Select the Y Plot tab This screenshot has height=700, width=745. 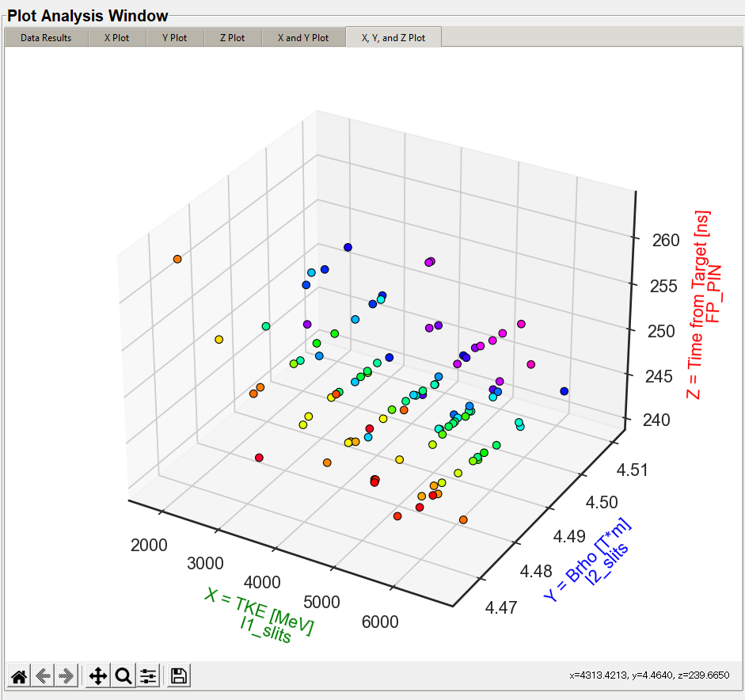(x=174, y=37)
